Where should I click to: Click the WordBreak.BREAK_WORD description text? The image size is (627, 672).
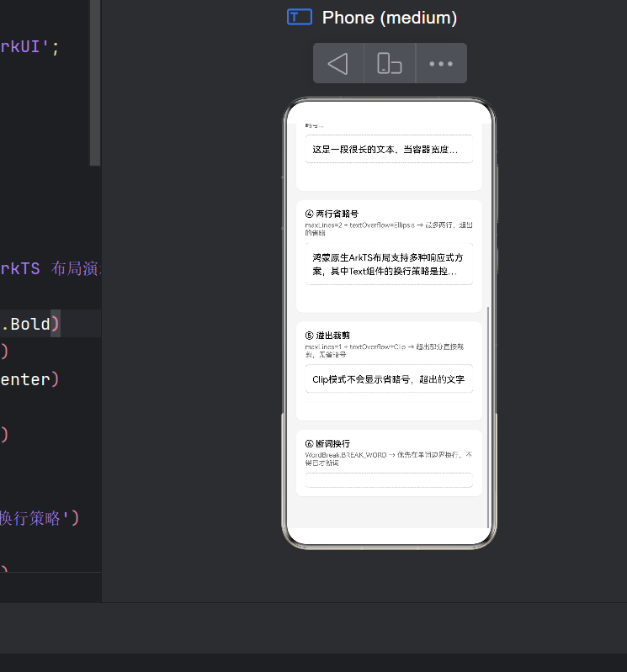pyautogui.click(x=389, y=458)
